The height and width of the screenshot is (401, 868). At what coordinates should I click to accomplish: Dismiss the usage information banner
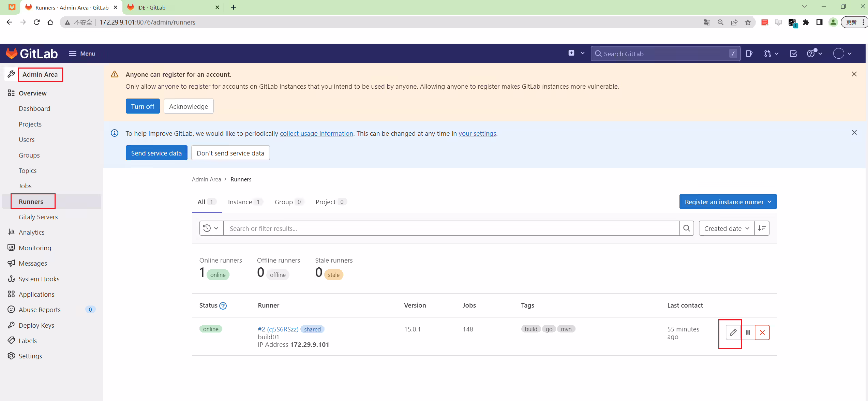[x=854, y=132]
